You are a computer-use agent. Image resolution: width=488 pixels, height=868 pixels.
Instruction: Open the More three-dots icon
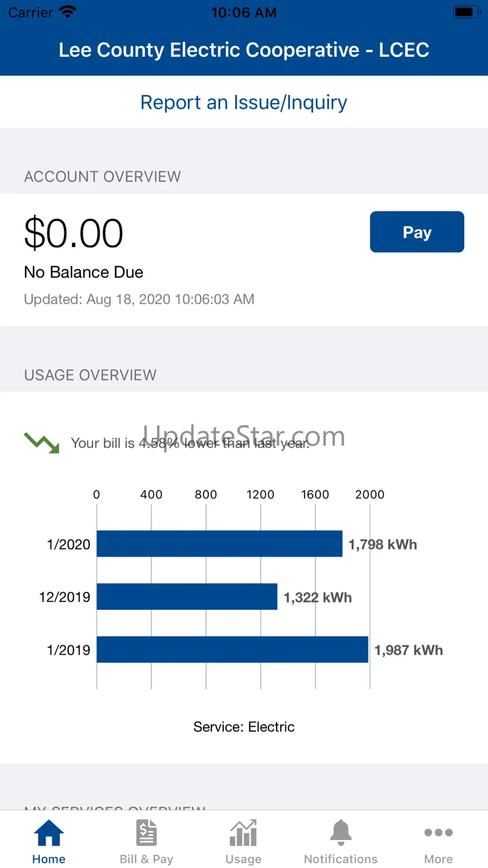pos(439,833)
